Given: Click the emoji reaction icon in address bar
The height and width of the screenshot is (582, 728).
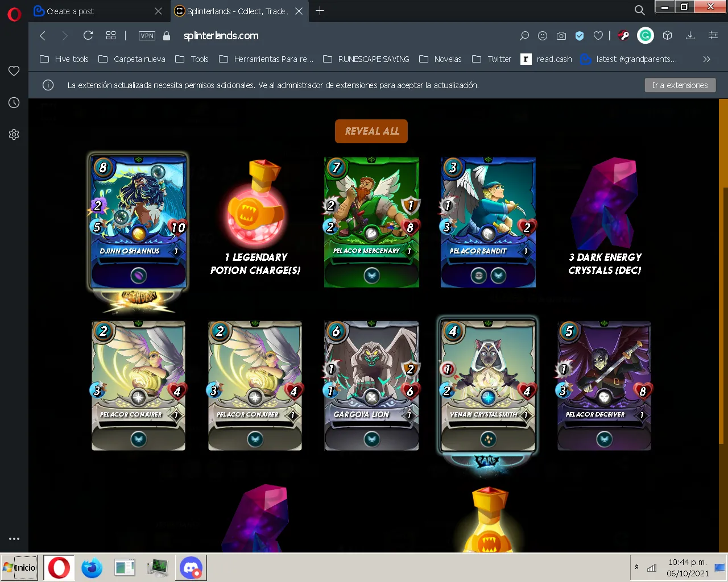Looking at the screenshot, I should tap(543, 36).
